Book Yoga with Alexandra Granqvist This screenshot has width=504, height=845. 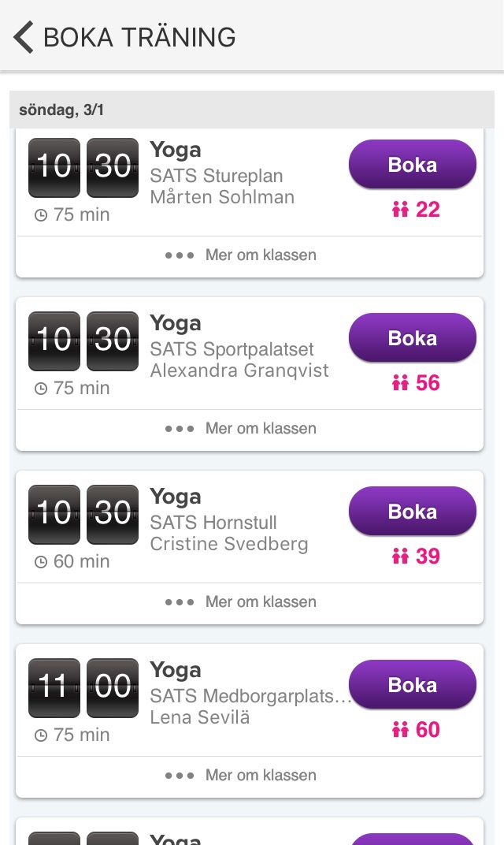tap(412, 338)
